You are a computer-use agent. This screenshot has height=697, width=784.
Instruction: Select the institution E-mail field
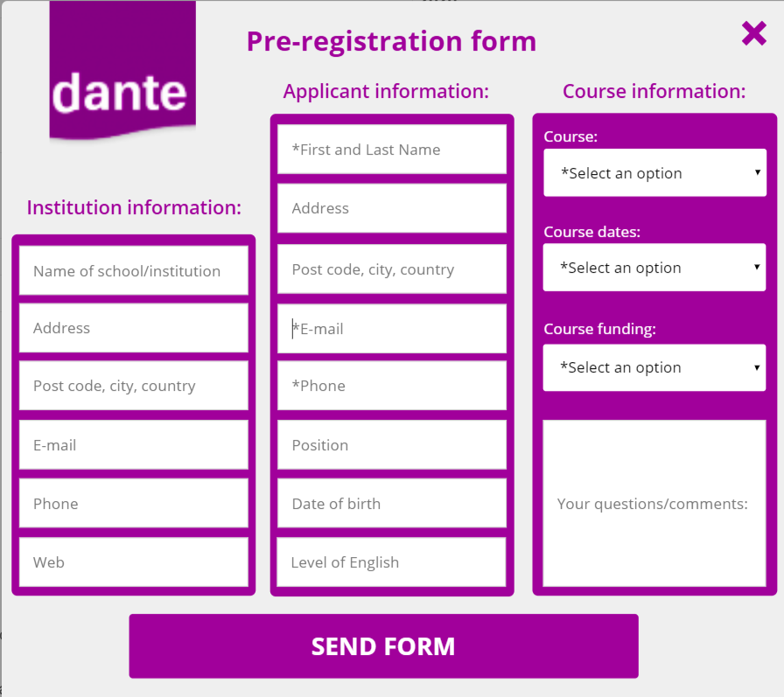tap(134, 445)
